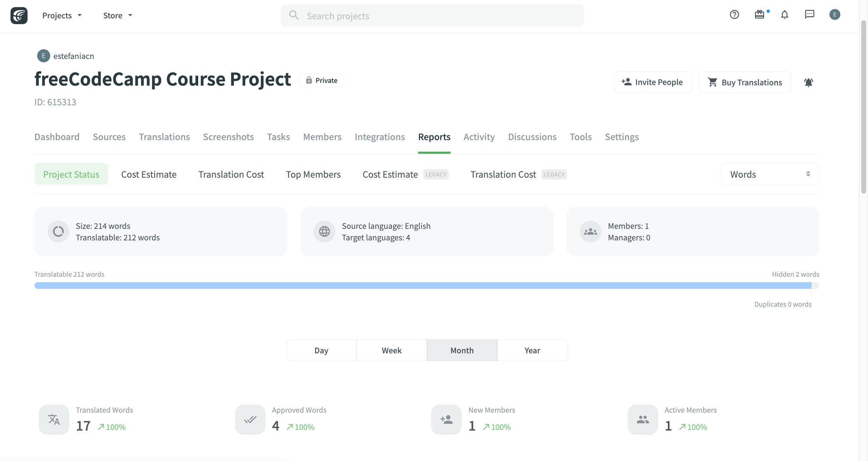Expand the Projects dropdown menu
Image resolution: width=868 pixels, height=461 pixels.
coord(62,16)
